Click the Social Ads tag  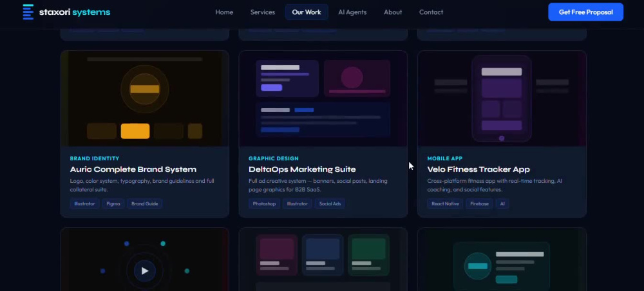pyautogui.click(x=330, y=203)
